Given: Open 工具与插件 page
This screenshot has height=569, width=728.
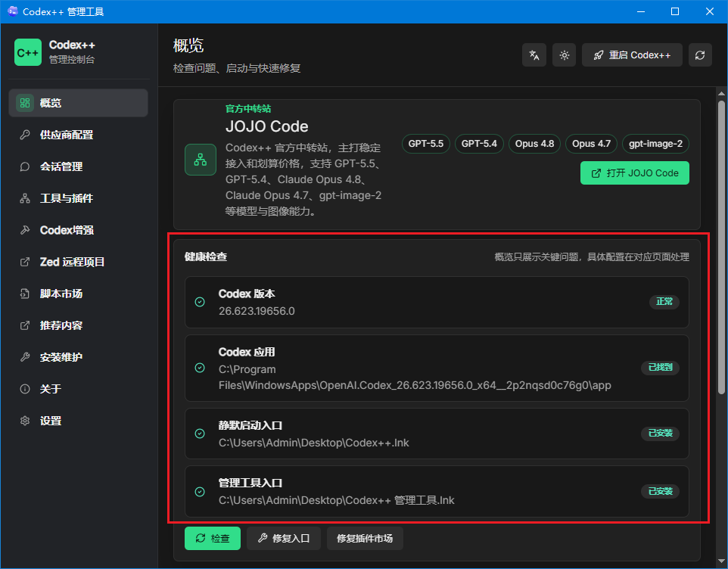Looking at the screenshot, I should 79,198.
